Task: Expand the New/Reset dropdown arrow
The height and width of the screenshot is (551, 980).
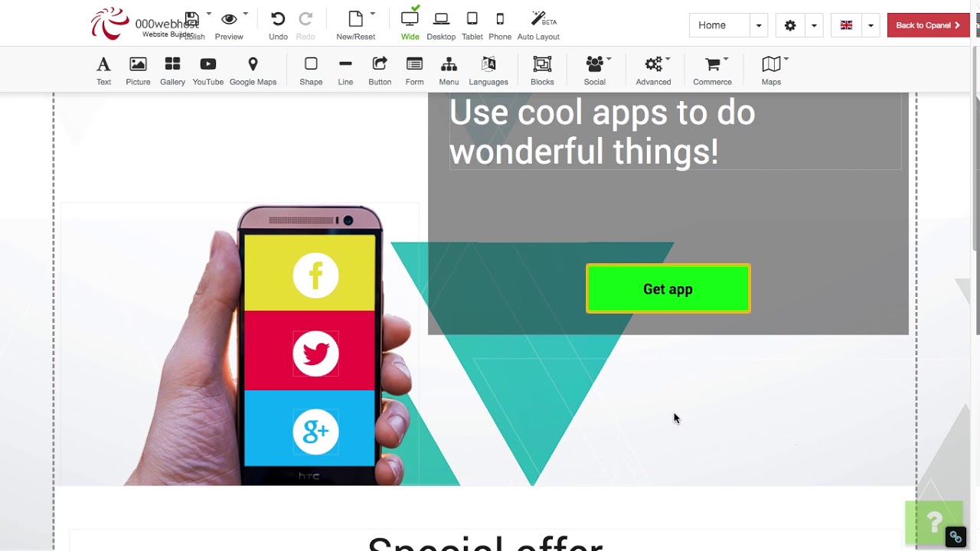Action: (373, 14)
